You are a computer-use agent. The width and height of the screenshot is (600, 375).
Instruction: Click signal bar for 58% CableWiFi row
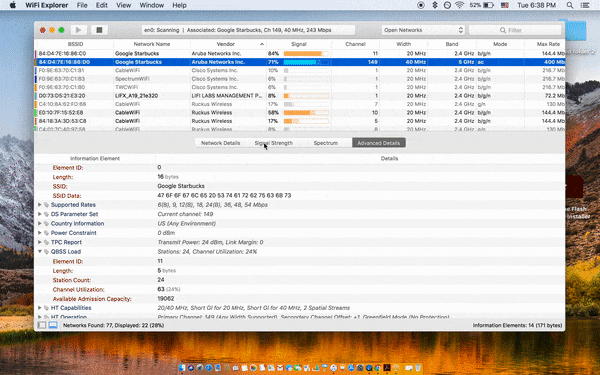[x=306, y=113]
